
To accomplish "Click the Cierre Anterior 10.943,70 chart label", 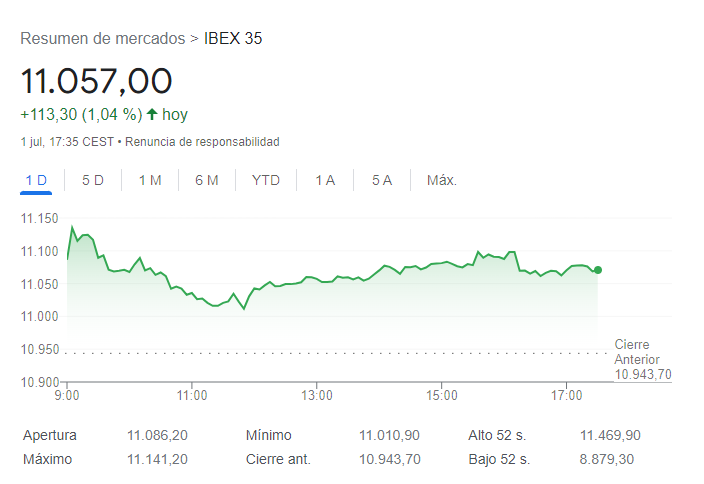I will [x=642, y=360].
